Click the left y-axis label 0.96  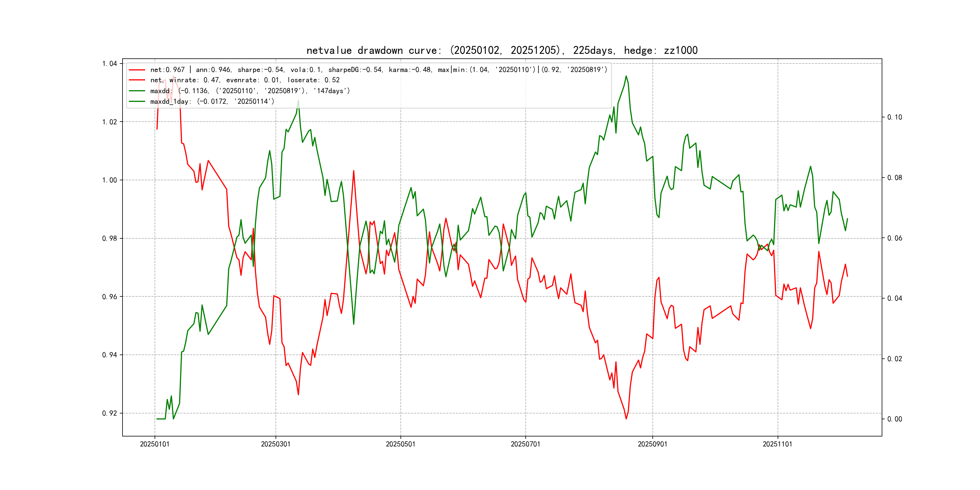click(x=109, y=297)
